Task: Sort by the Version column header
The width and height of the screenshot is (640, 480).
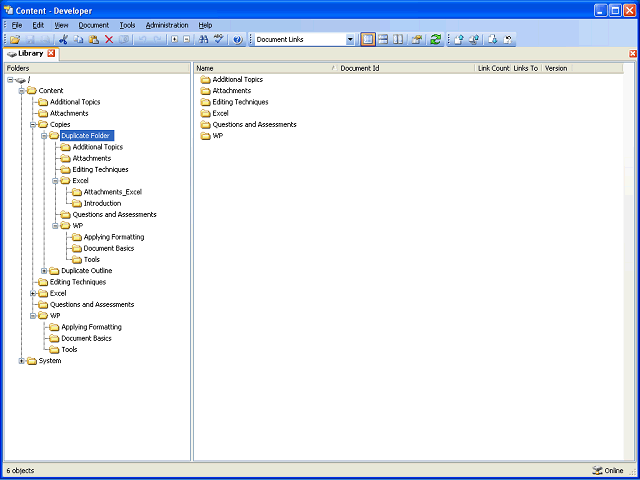Action: (556, 68)
